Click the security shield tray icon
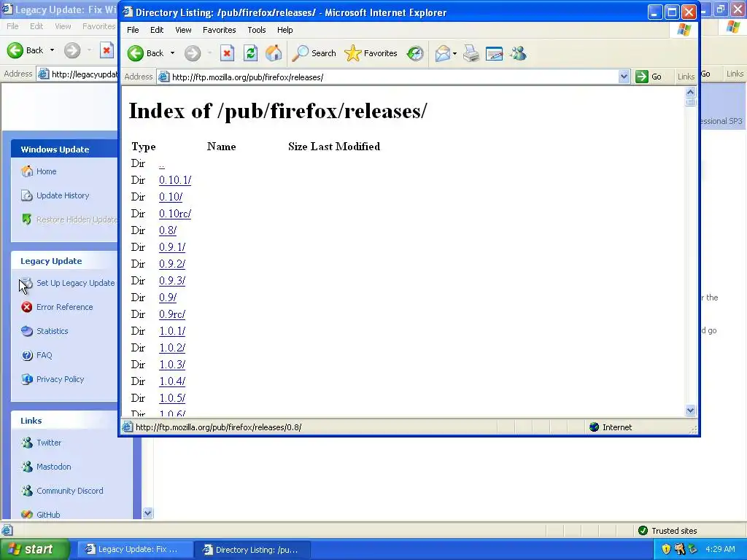Image resolution: width=747 pixels, height=560 pixels. [x=666, y=549]
